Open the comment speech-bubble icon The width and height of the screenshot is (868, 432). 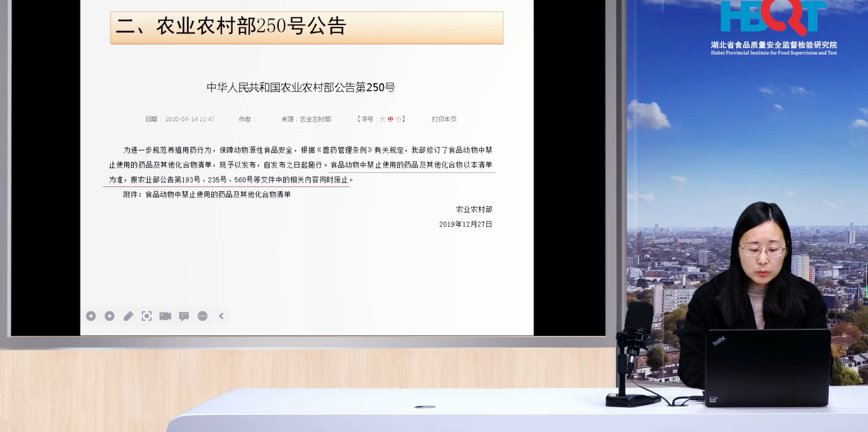pyautogui.click(x=184, y=316)
